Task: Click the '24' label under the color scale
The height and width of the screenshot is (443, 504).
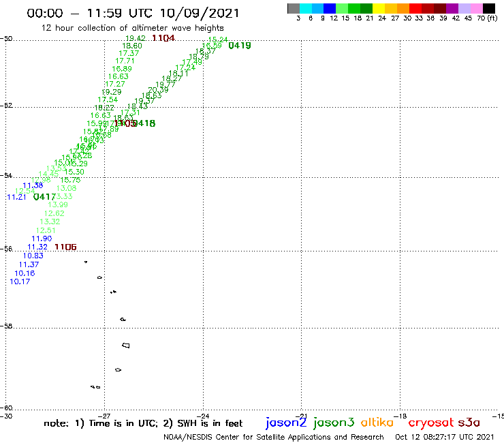Action: (x=382, y=18)
